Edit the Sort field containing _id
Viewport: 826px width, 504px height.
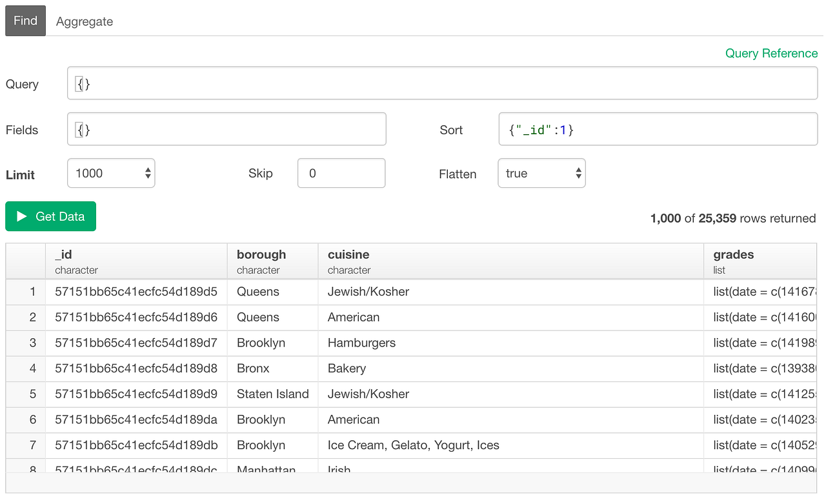[x=658, y=130]
